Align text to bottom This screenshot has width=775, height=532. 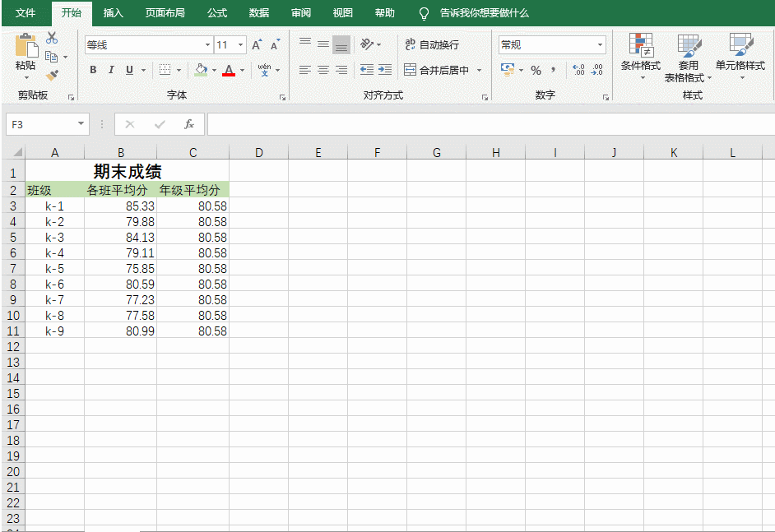[x=341, y=45]
